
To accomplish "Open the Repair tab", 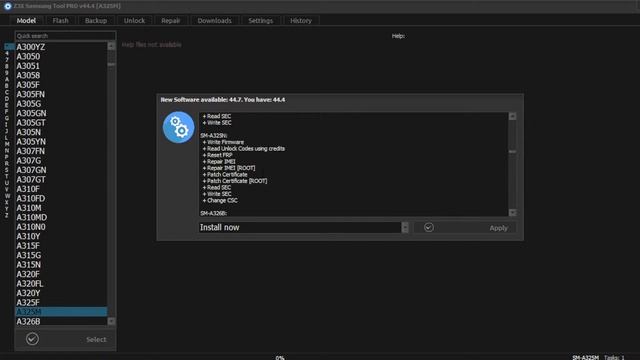I will 171,20.
